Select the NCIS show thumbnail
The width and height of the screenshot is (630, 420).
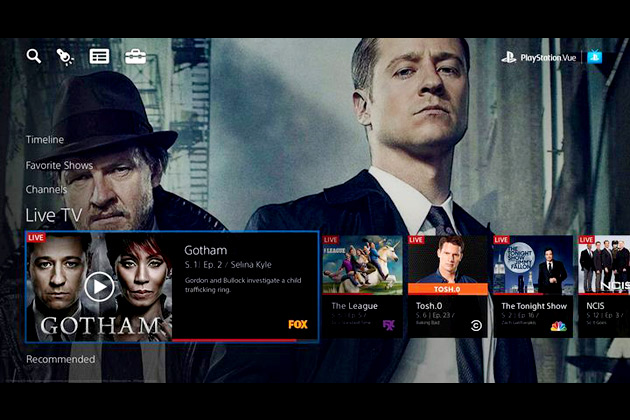[x=604, y=265]
